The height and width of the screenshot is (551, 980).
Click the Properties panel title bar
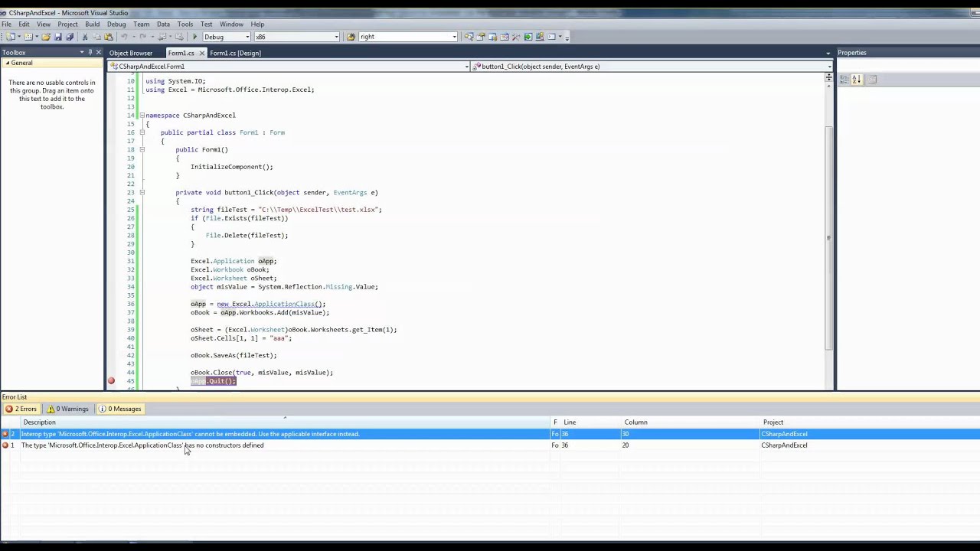tap(908, 52)
